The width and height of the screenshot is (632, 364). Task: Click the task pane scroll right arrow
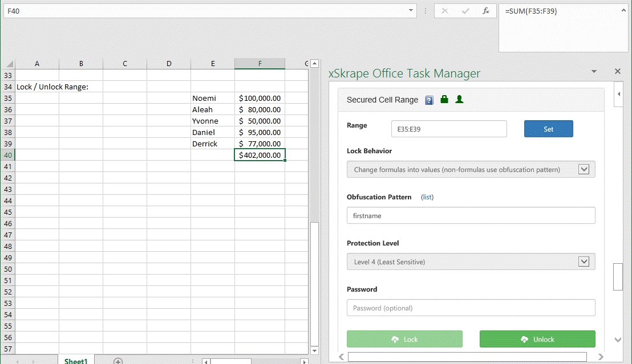pyautogui.click(x=601, y=357)
